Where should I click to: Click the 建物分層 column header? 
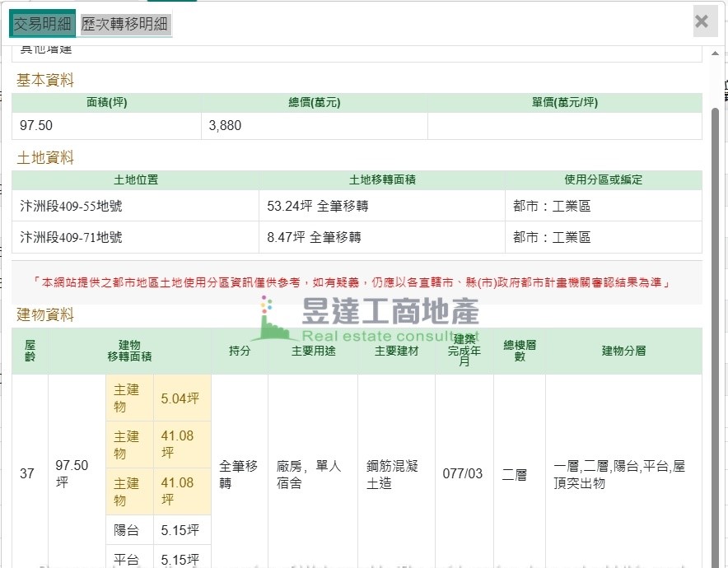pyautogui.click(x=623, y=351)
